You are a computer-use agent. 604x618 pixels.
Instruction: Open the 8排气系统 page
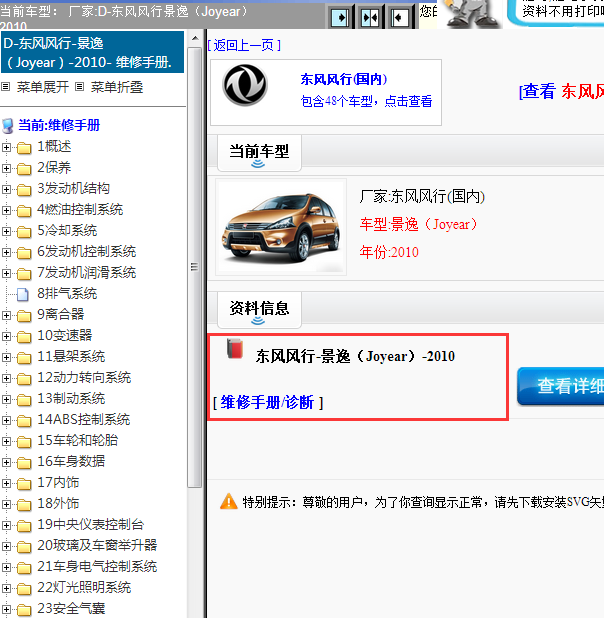click(x=67, y=294)
